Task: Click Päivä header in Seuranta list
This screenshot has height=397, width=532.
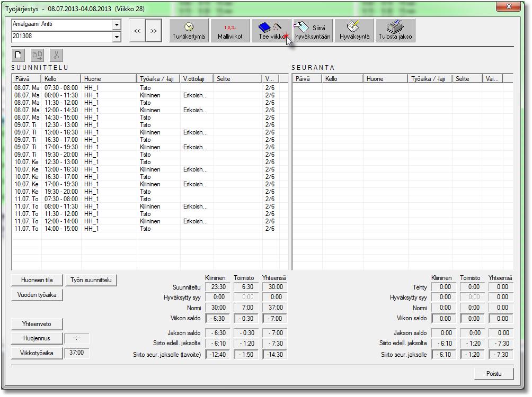Action: click(307, 79)
